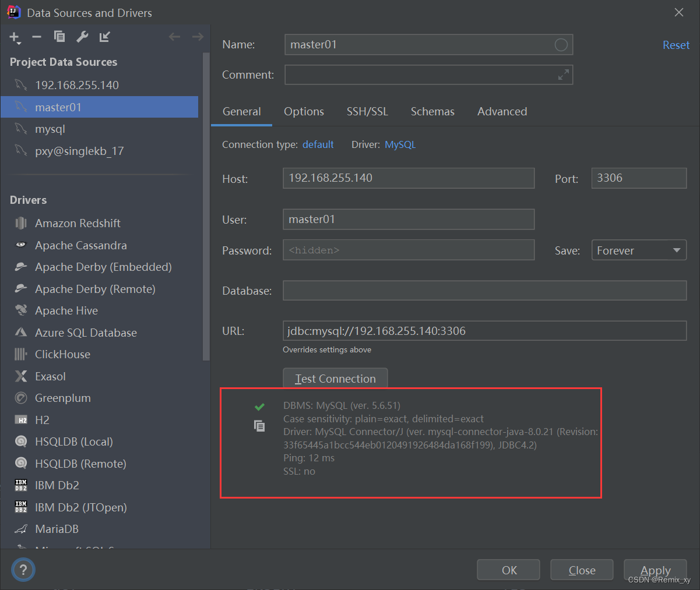Screen dimensions: 700x590
Task: Click the Apply button
Action: pyautogui.click(x=655, y=570)
